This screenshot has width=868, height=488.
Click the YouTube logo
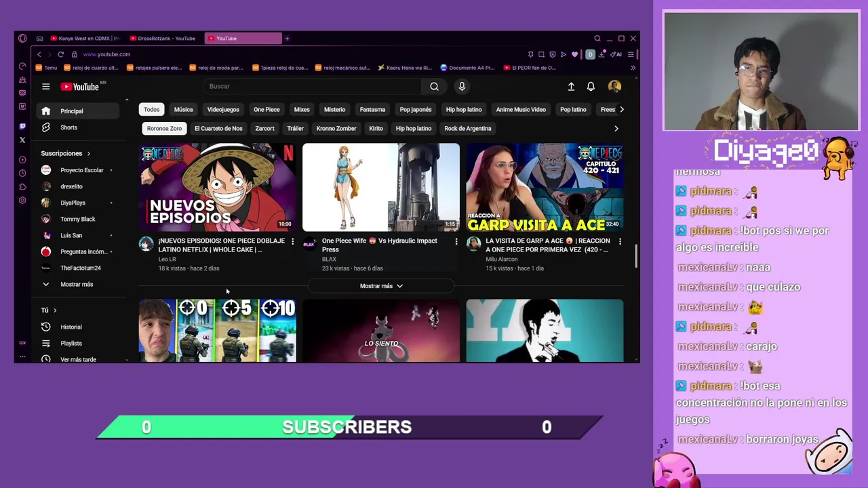(80, 86)
